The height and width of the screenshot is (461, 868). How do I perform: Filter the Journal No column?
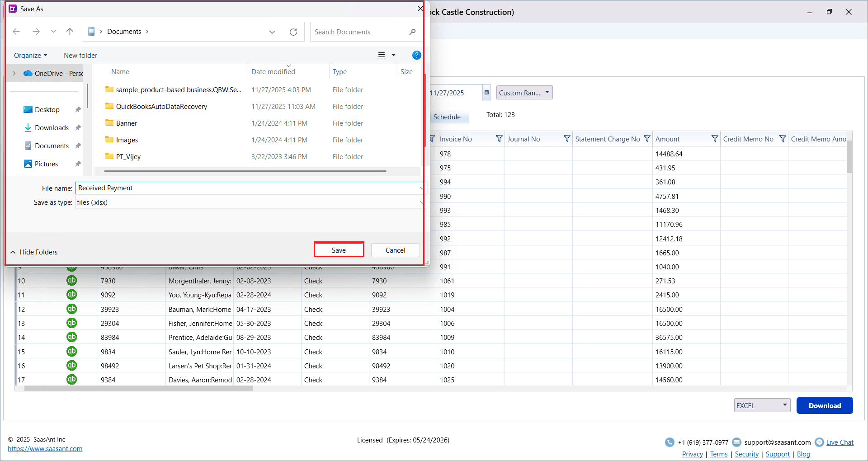[567, 139]
